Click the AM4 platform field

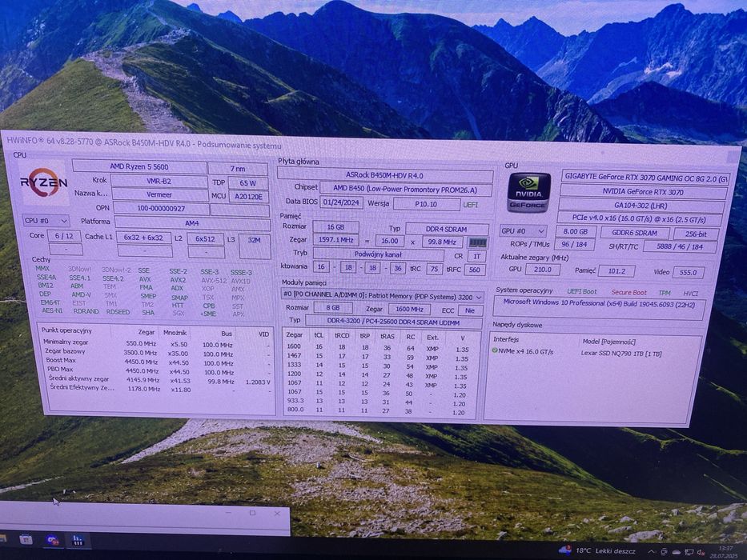pyautogui.click(x=192, y=223)
